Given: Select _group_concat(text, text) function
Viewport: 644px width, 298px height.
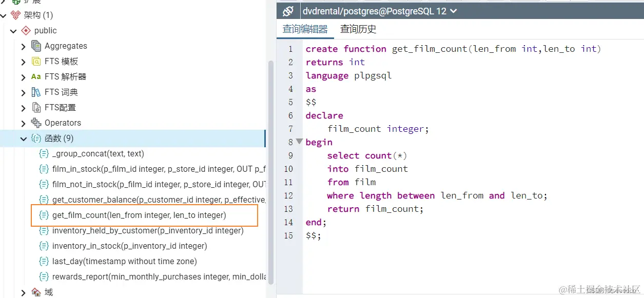Looking at the screenshot, I should pyautogui.click(x=98, y=154).
